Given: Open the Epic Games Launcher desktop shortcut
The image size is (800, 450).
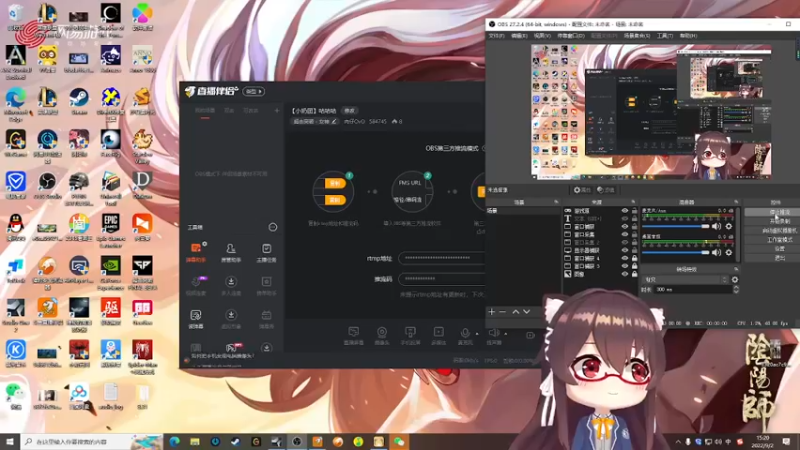Looking at the screenshot, I should (111, 231).
